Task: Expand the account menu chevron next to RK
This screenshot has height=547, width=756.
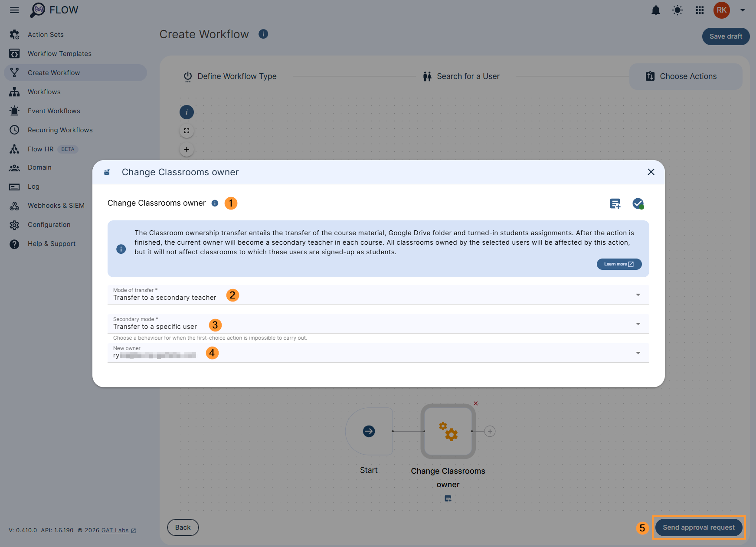Action: pyautogui.click(x=743, y=10)
